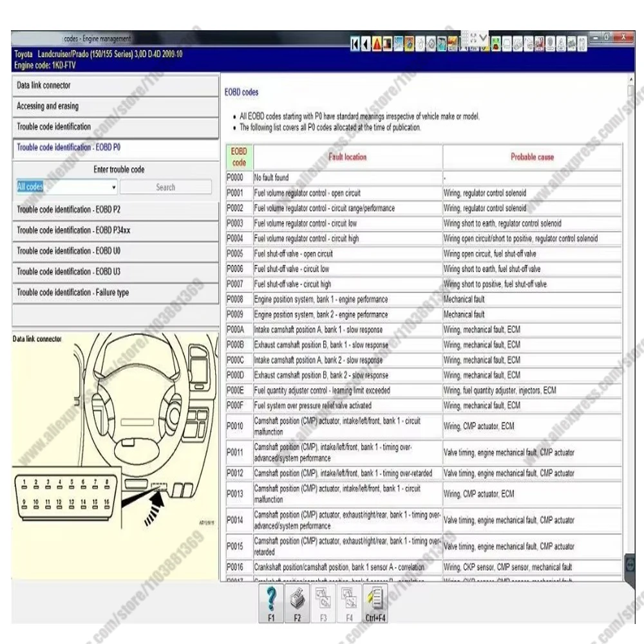The width and height of the screenshot is (644, 644).
Task: Click the back arrow toolbar icon
Action: [x=366, y=44]
